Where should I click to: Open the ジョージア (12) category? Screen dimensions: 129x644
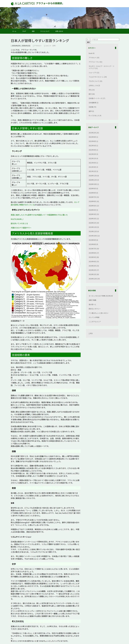[x=94, y=72]
